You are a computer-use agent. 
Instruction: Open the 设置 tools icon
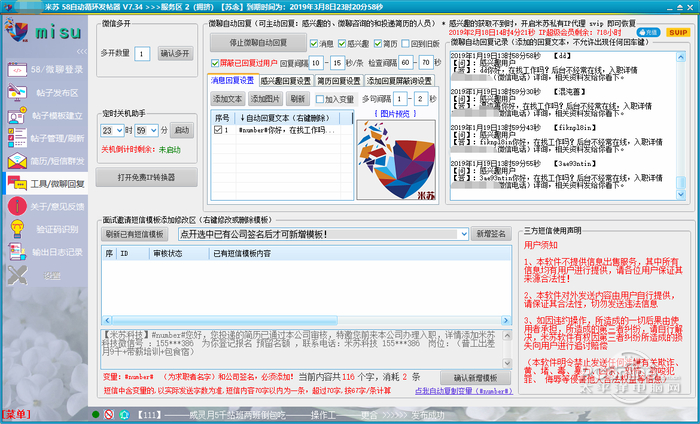point(17,275)
